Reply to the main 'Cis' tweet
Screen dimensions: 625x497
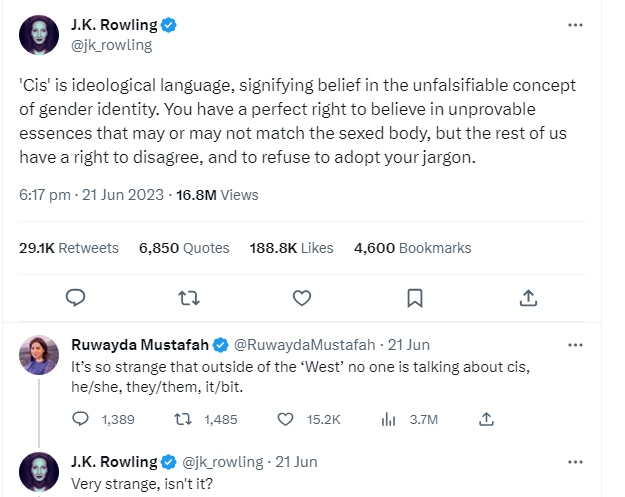click(x=75, y=298)
